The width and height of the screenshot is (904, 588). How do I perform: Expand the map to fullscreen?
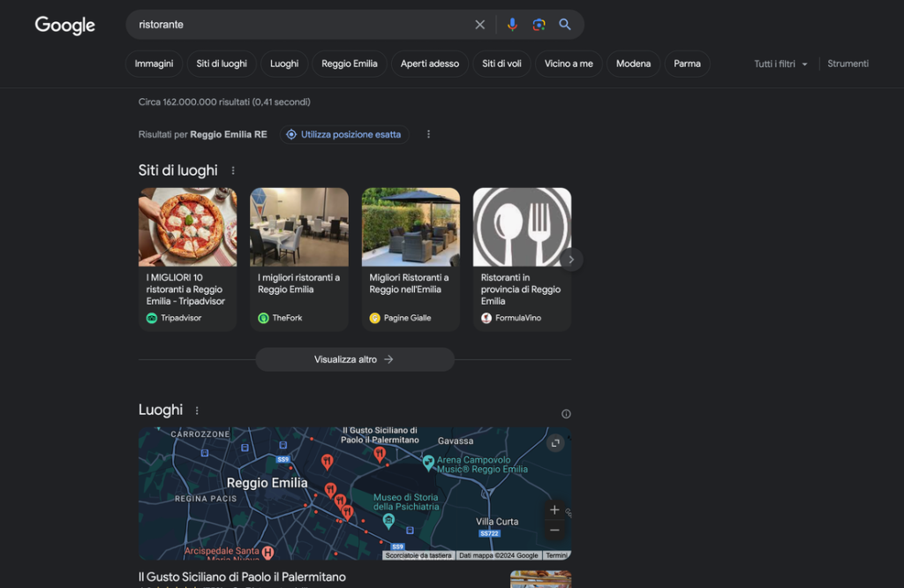pyautogui.click(x=555, y=442)
